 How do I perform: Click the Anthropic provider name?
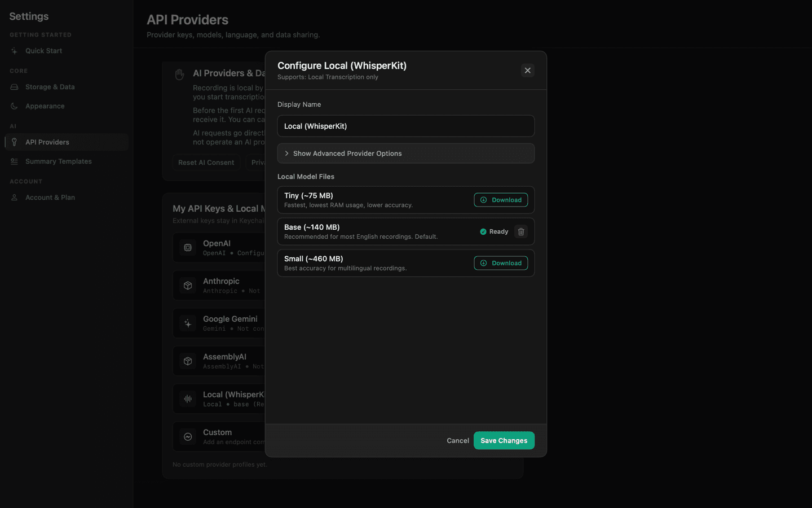click(x=221, y=281)
